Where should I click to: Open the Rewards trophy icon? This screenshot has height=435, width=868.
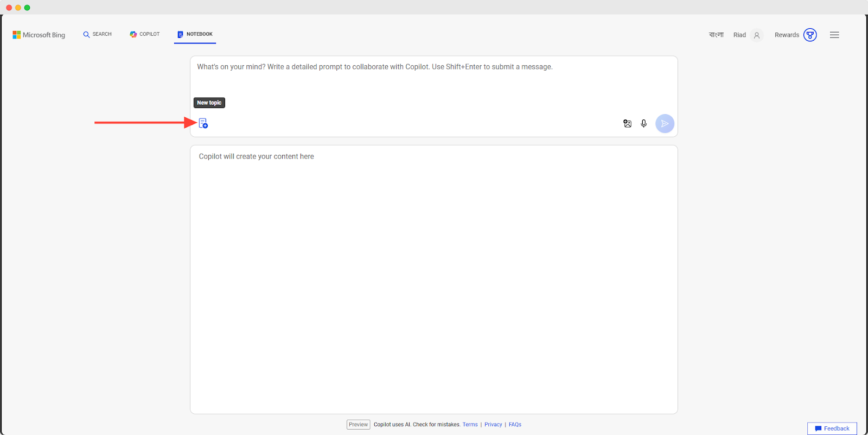[x=810, y=35]
